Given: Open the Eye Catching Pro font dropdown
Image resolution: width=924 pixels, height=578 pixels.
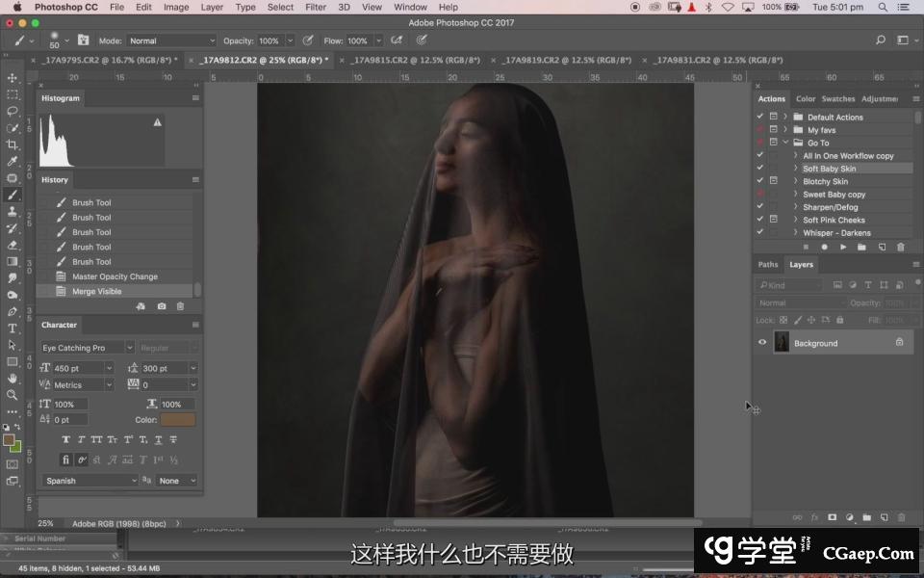Looking at the screenshot, I should coord(88,348).
